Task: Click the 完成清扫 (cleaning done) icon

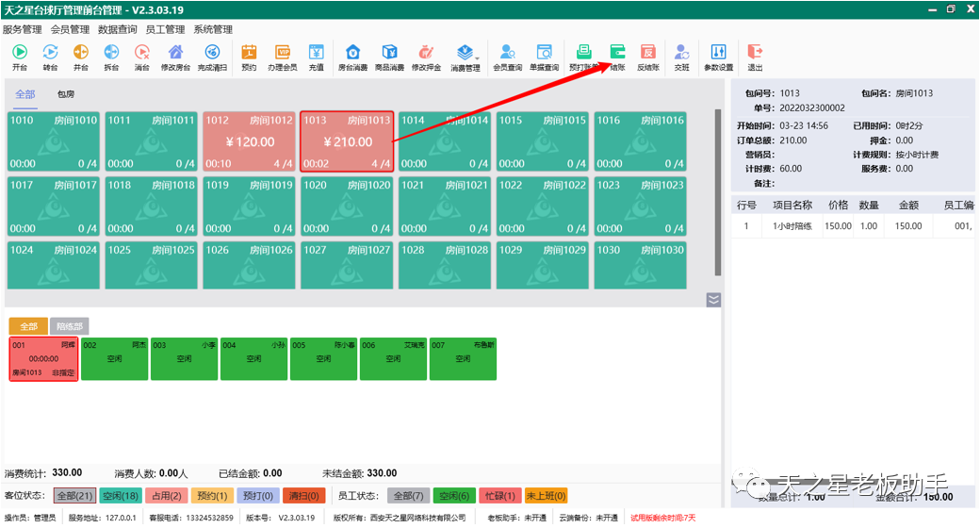Action: coord(213,57)
